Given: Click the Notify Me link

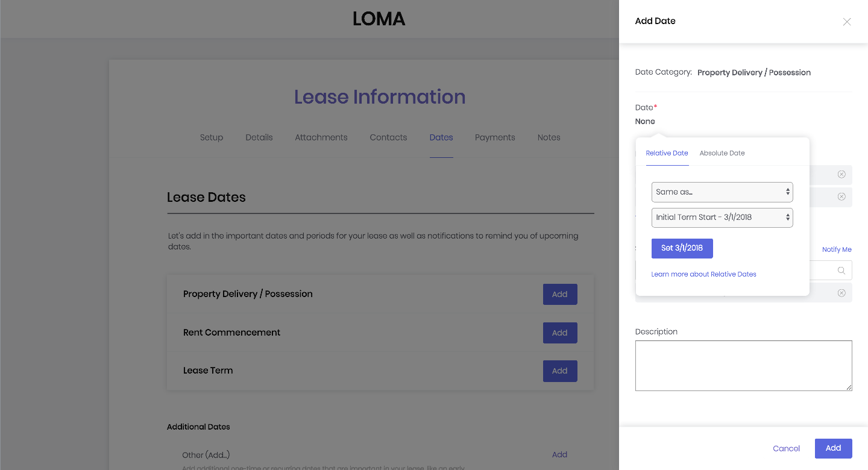Looking at the screenshot, I should [837, 249].
